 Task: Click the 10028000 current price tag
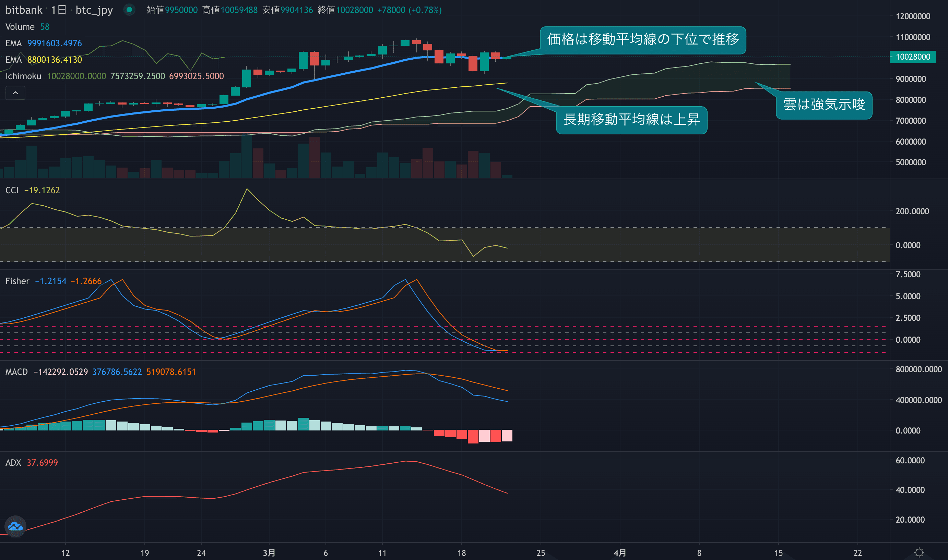913,57
